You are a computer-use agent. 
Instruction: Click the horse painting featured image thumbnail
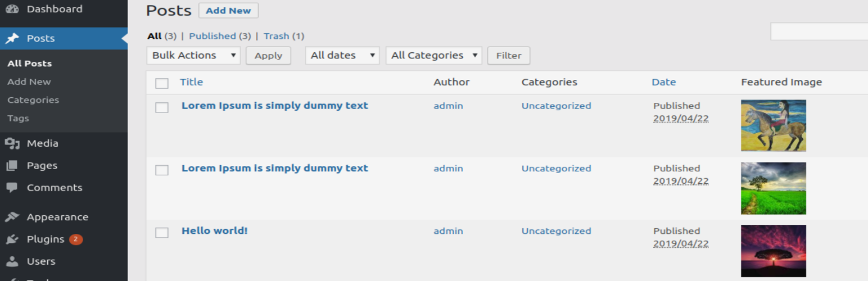click(773, 125)
